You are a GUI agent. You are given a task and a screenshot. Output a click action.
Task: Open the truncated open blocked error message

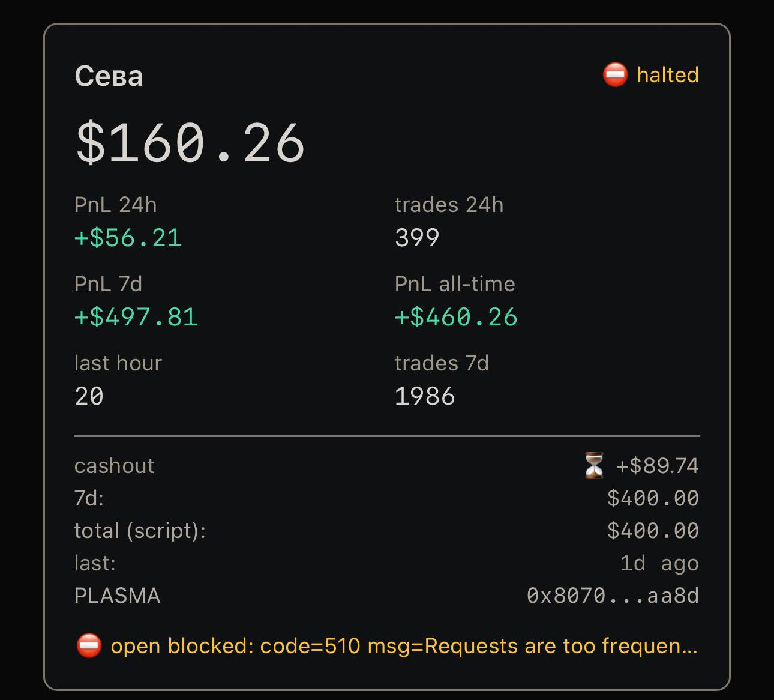(x=404, y=646)
